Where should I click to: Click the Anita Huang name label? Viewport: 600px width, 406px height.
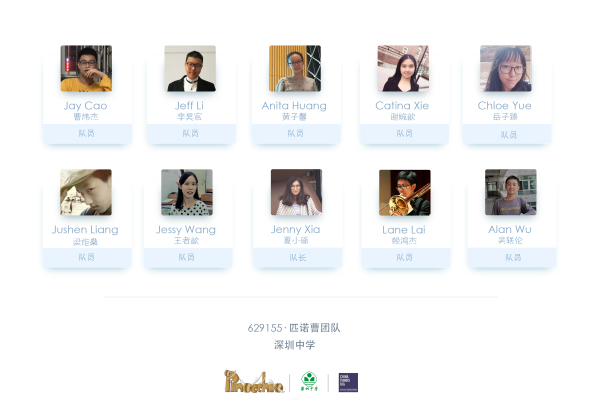point(294,106)
